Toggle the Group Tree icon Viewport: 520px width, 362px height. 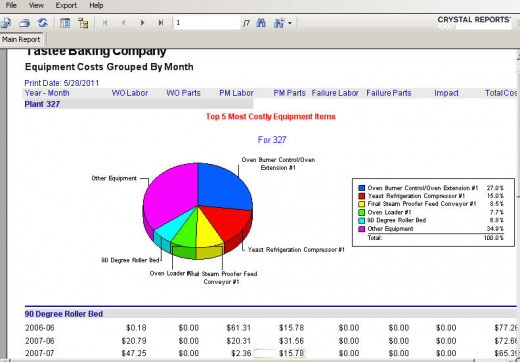(x=83, y=23)
